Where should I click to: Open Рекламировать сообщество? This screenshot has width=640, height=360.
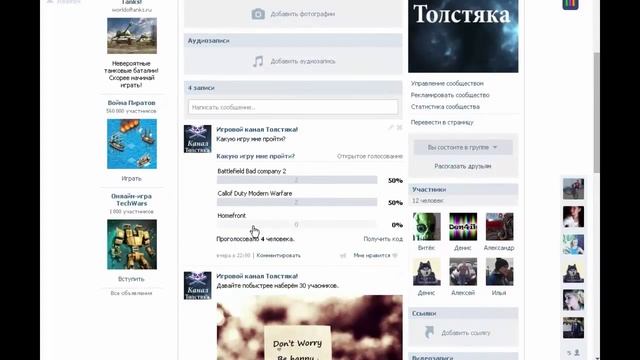tap(450, 95)
